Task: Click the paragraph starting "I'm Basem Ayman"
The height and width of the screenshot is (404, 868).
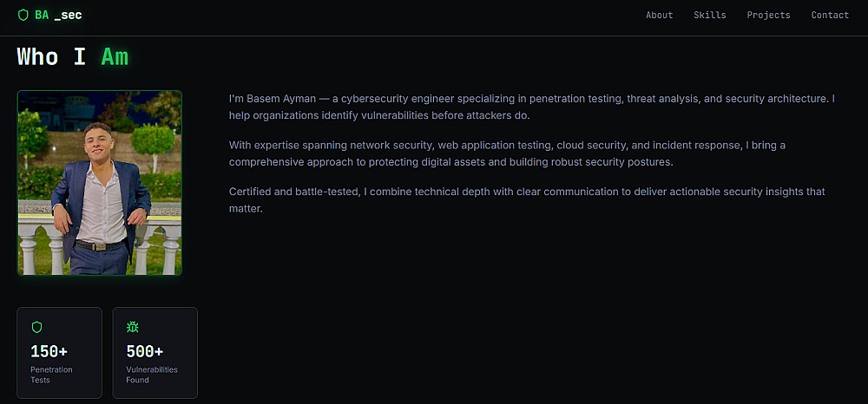Action: click(531, 107)
